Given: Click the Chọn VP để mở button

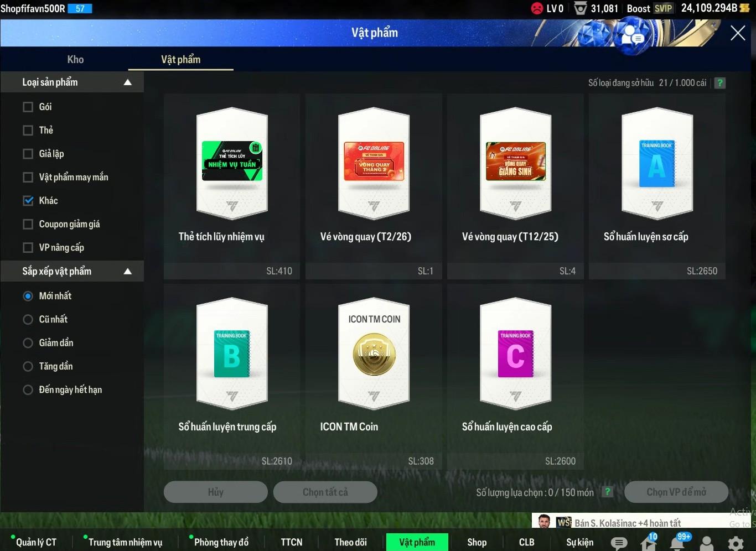Looking at the screenshot, I should click(676, 492).
